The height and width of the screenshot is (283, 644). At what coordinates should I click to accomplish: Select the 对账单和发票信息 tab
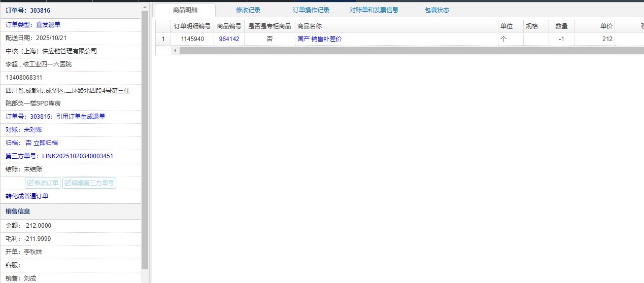click(x=374, y=10)
